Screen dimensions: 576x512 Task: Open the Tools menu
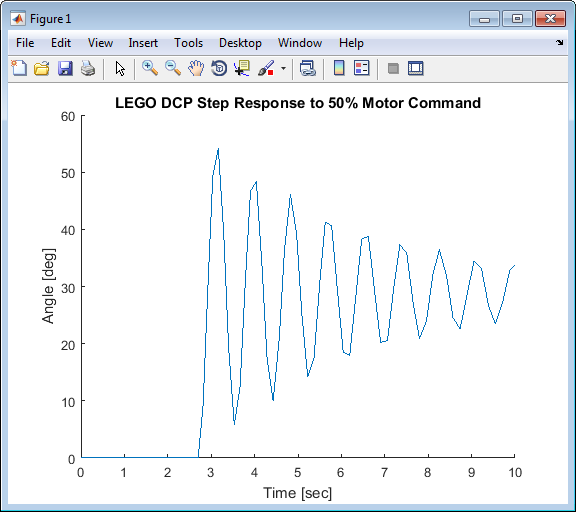click(188, 43)
